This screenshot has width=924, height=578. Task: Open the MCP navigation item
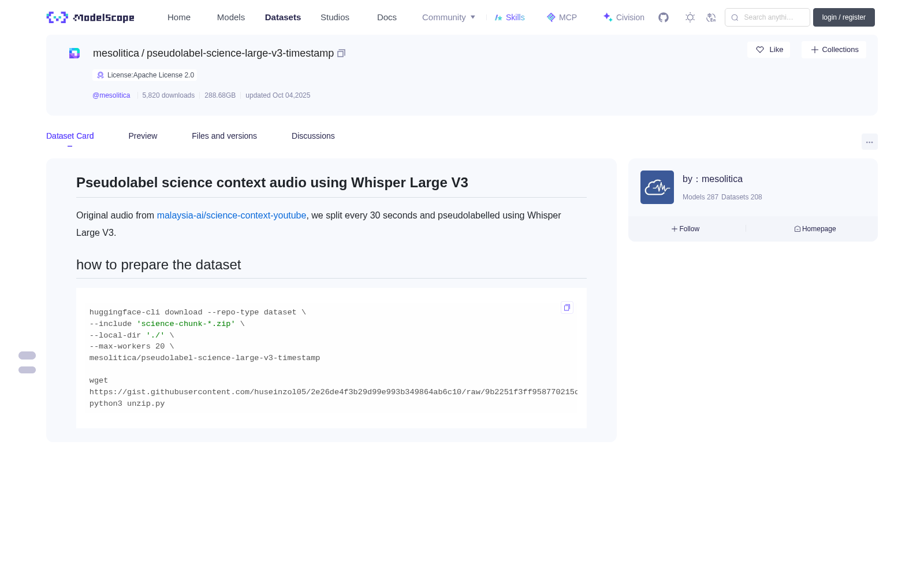561,17
